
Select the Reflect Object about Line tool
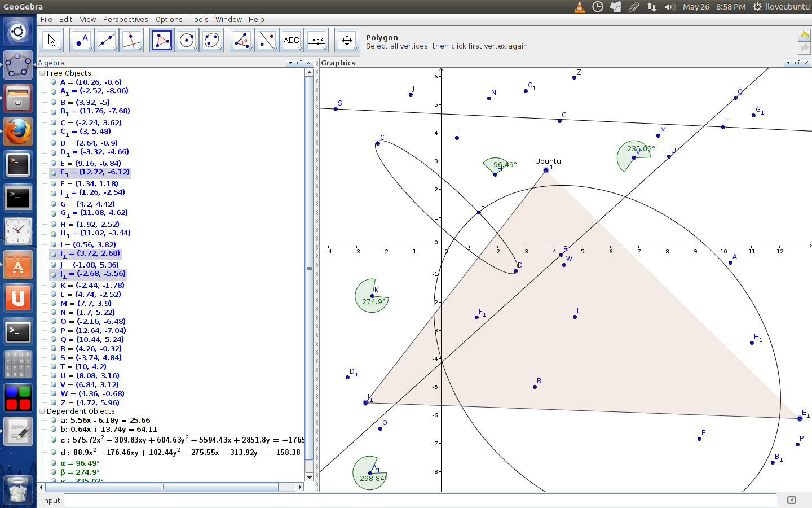point(266,40)
